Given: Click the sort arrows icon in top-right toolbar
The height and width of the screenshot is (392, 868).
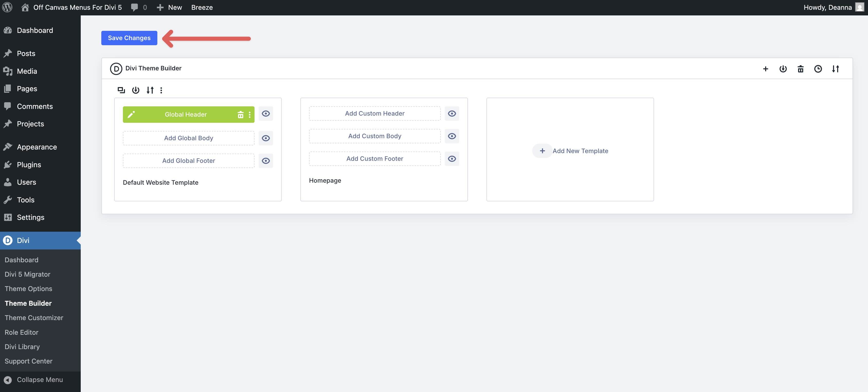Looking at the screenshot, I should pyautogui.click(x=836, y=69).
